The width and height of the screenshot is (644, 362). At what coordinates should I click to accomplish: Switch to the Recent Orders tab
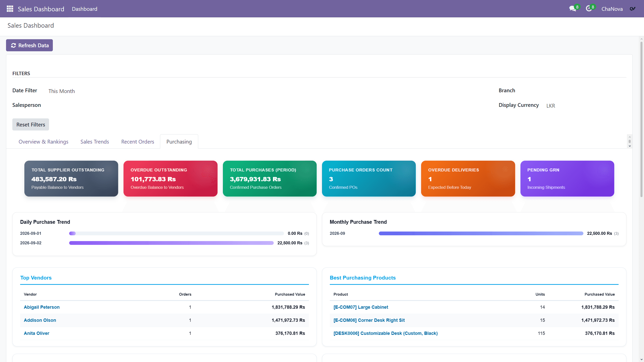tap(138, 142)
